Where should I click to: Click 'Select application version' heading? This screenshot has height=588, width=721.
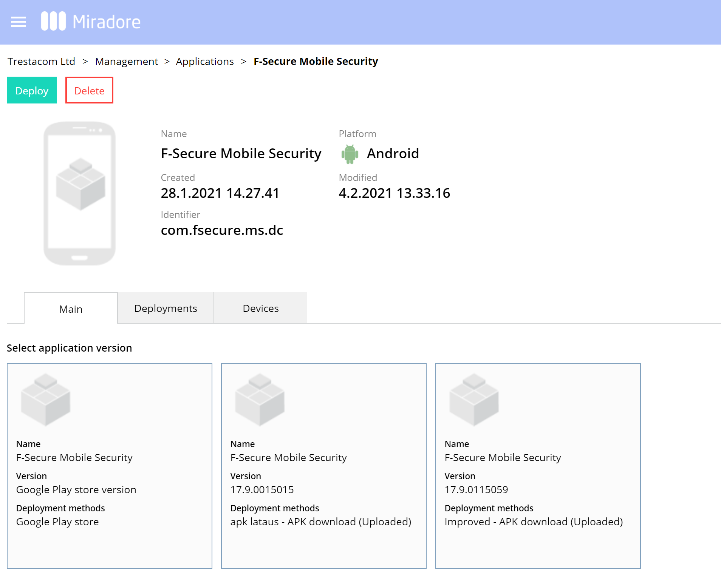[x=70, y=348]
